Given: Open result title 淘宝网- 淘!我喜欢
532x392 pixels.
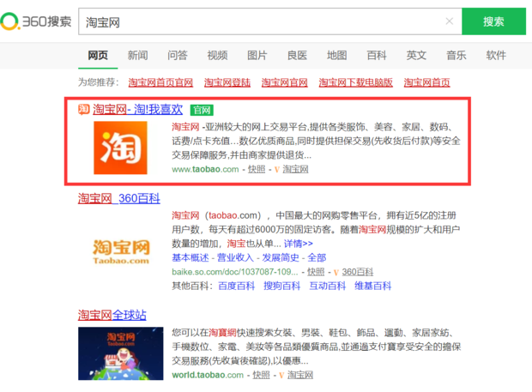Looking at the screenshot, I should (x=138, y=110).
